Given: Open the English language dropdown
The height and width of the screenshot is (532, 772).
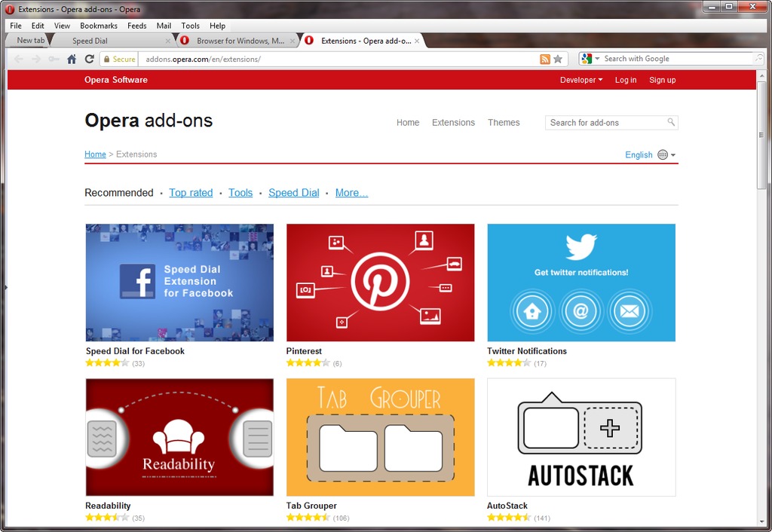Looking at the screenshot, I should (x=650, y=154).
